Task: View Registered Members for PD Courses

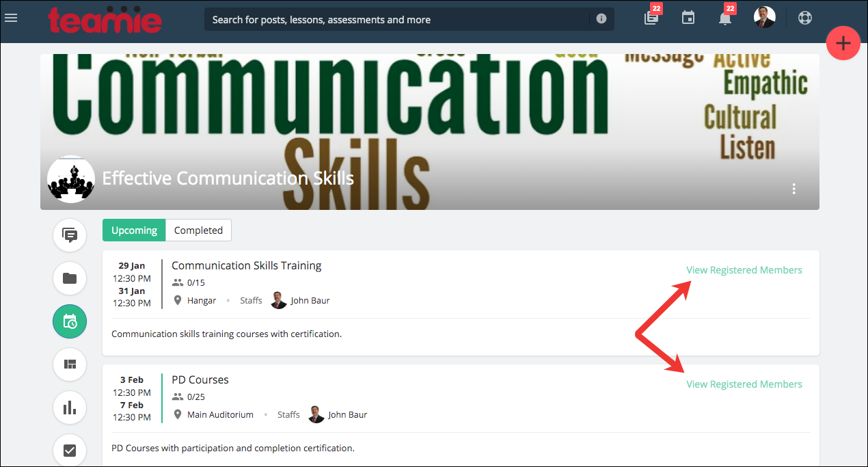Action: click(744, 384)
